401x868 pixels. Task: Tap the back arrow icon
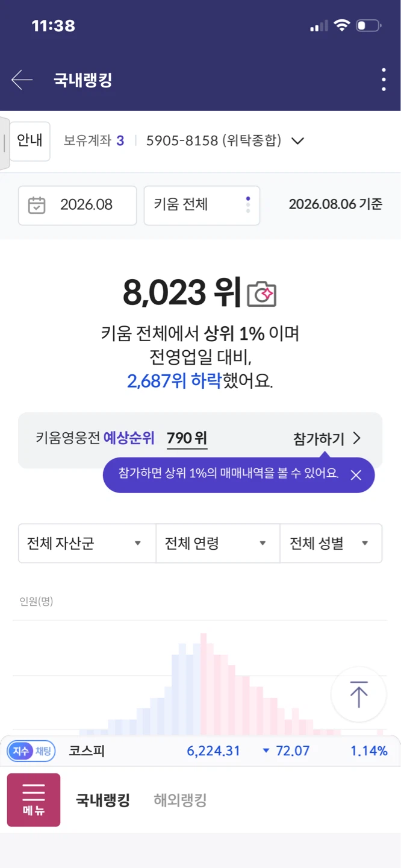click(x=22, y=80)
